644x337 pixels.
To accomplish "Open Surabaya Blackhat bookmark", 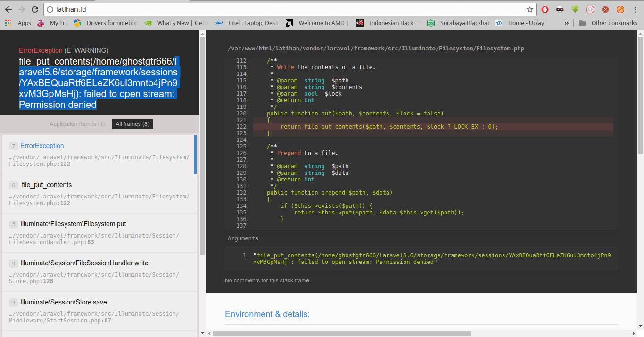I will 459,23.
